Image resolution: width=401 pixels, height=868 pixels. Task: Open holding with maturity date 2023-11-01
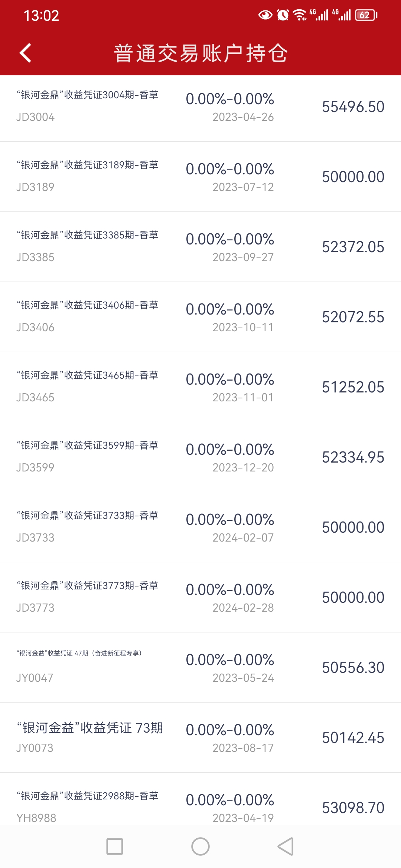[x=200, y=387]
